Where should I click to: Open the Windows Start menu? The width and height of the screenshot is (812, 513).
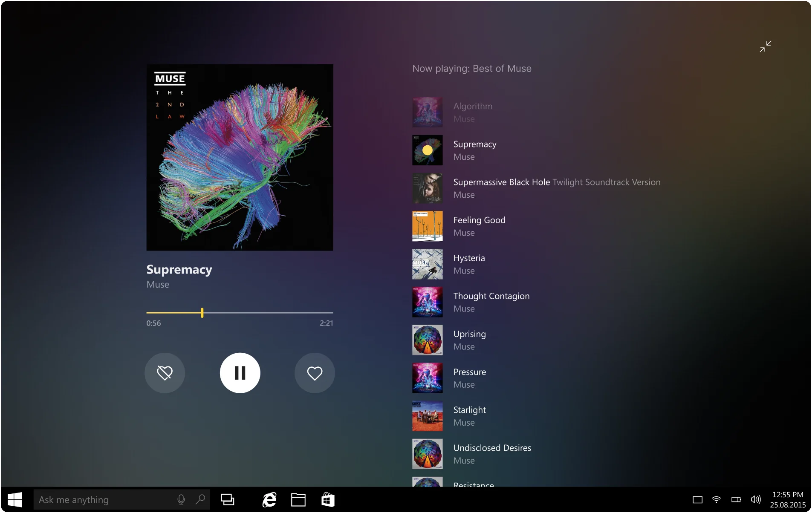coord(15,499)
